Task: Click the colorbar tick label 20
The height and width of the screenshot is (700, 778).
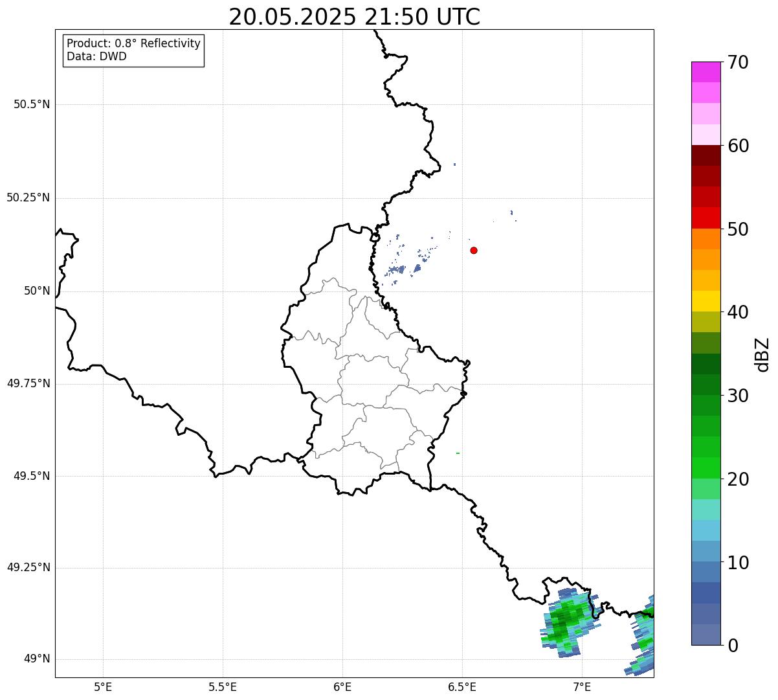Action: (x=738, y=479)
